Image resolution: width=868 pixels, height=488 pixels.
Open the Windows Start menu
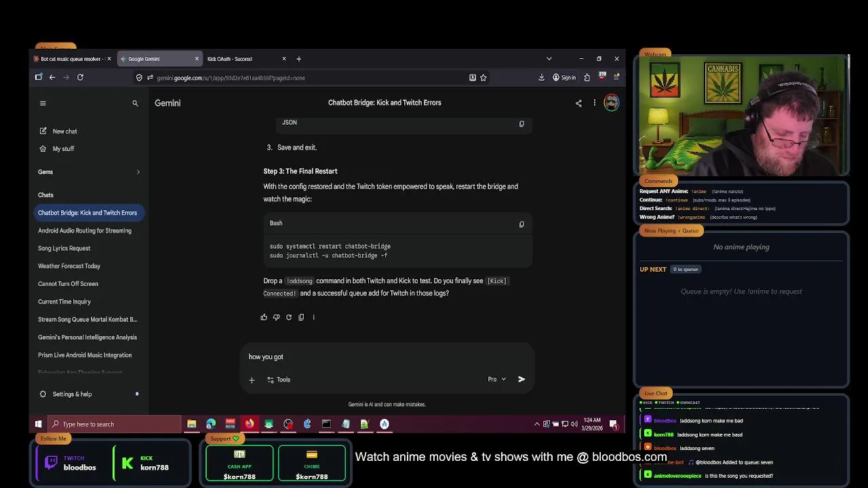point(39,424)
